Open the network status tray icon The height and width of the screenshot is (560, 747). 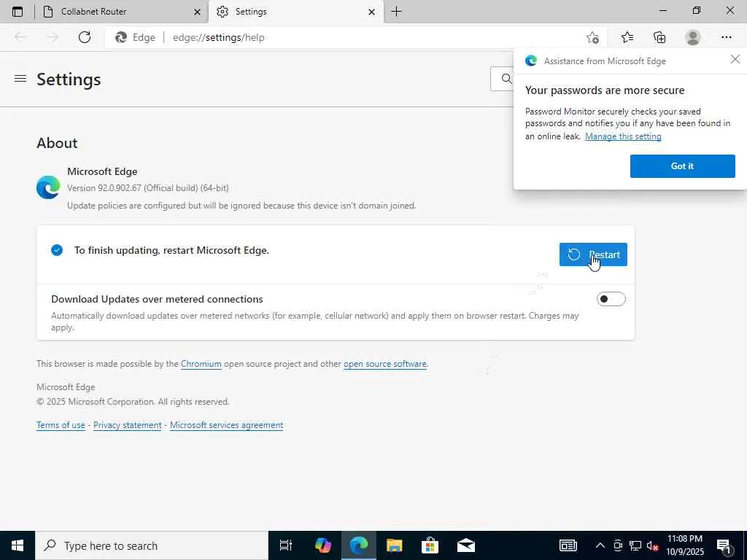click(x=635, y=545)
